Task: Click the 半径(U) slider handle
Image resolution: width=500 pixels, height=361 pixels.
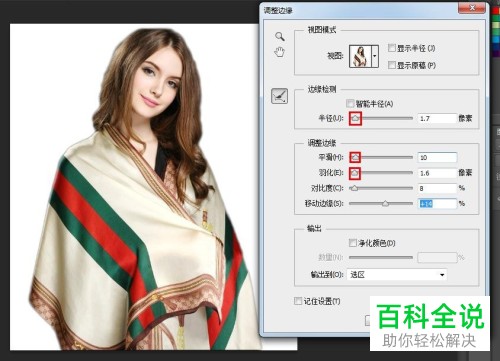Action: (355, 118)
